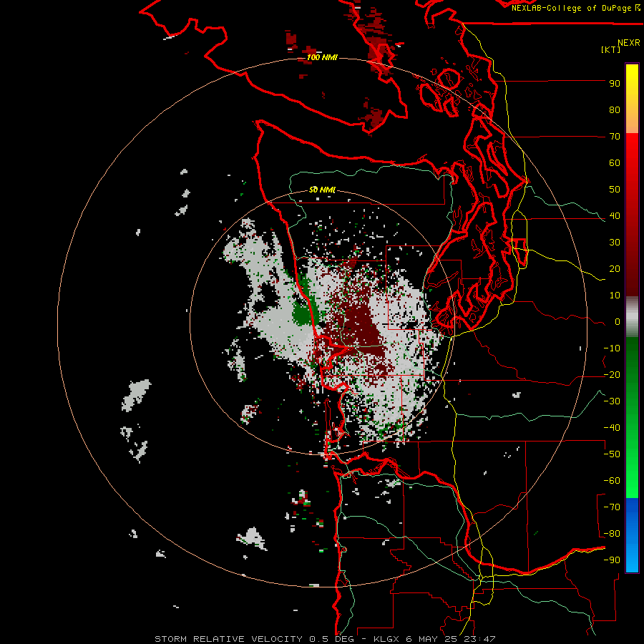The width and height of the screenshot is (644, 644).
Task: Select the 60 value on the velocity scale
Action: pyautogui.click(x=615, y=163)
